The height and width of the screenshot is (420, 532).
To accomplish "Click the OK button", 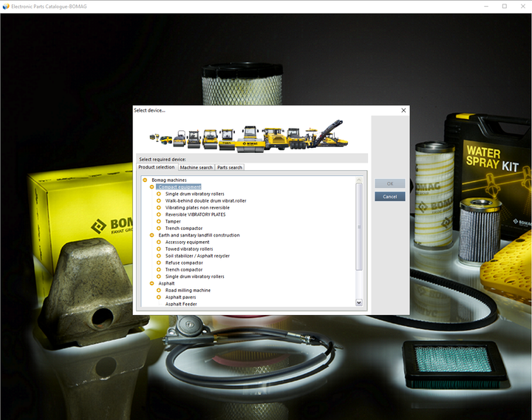I will (x=390, y=183).
